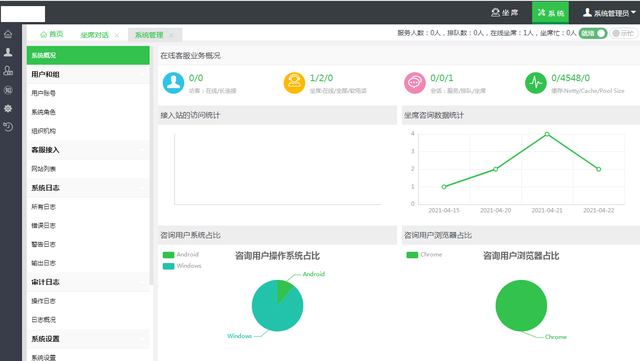Screen dimensions: 640x361
Task: Click the 0/0 visitor count value
Action: click(196, 78)
